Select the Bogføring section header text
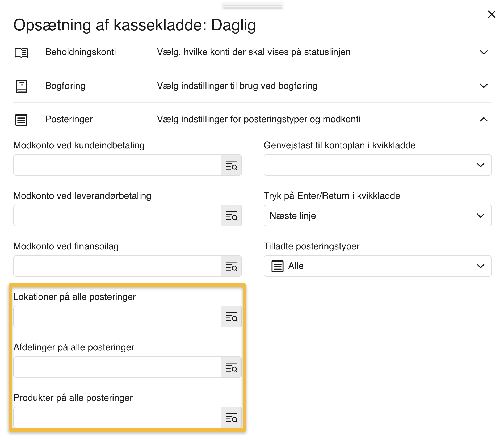Image resolution: width=504 pixels, height=437 pixels. (65, 86)
